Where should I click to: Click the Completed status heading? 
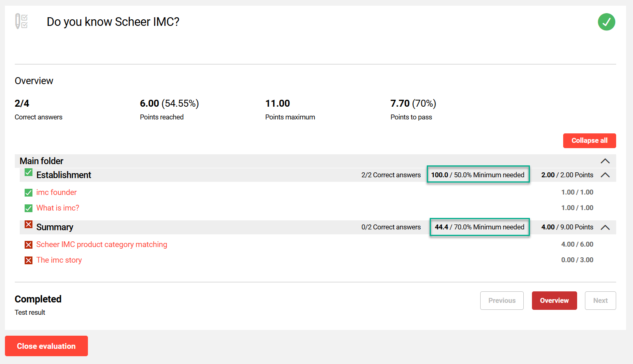point(38,299)
